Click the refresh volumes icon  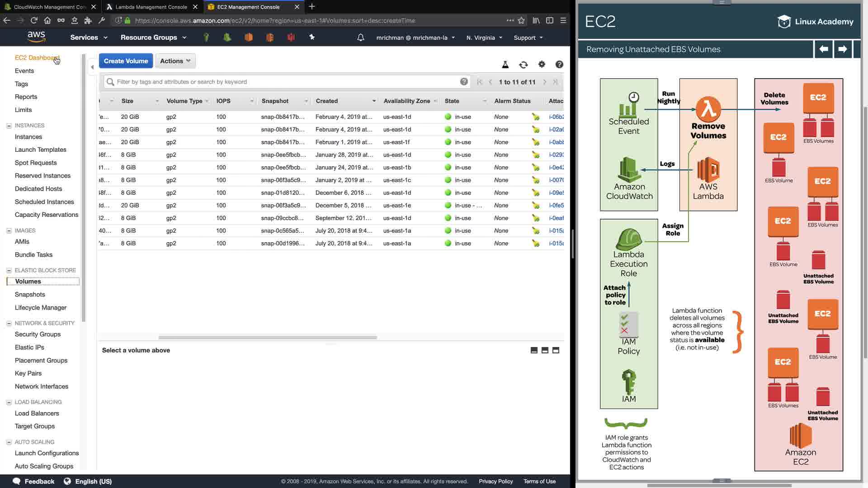(x=523, y=65)
